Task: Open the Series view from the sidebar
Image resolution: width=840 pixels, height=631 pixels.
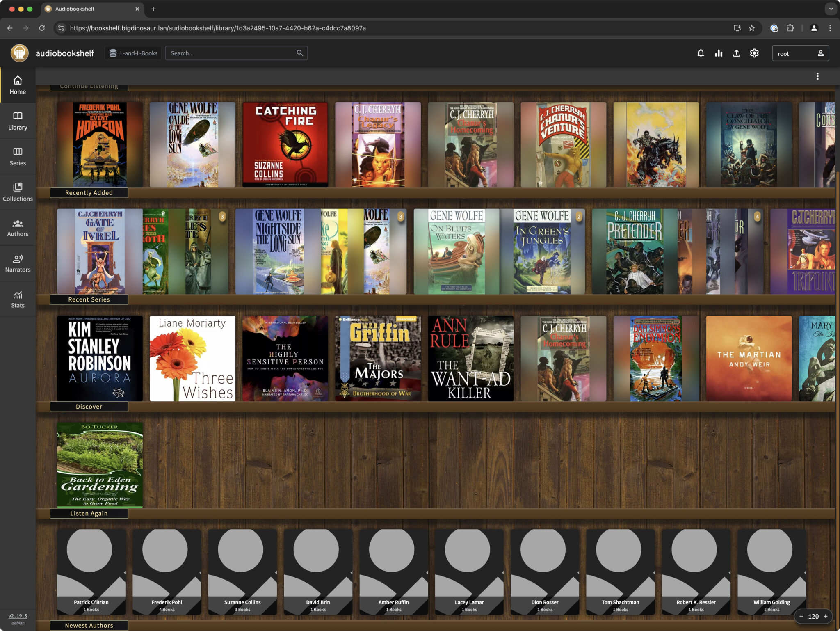Action: 18,156
